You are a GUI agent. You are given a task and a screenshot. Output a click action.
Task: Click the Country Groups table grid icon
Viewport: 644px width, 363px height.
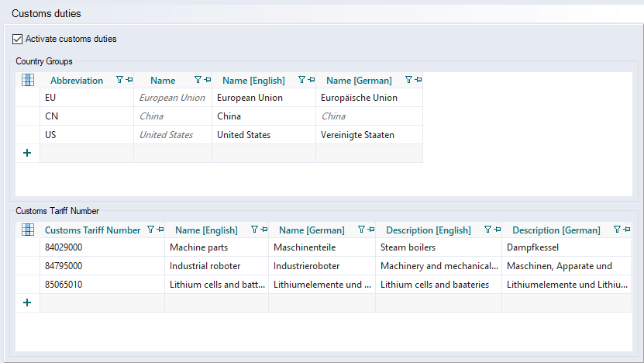coord(27,80)
